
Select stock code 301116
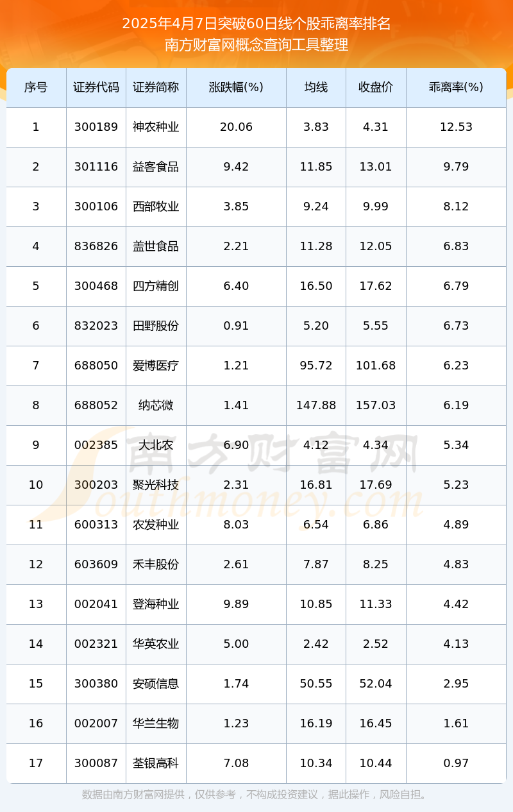click(x=96, y=167)
